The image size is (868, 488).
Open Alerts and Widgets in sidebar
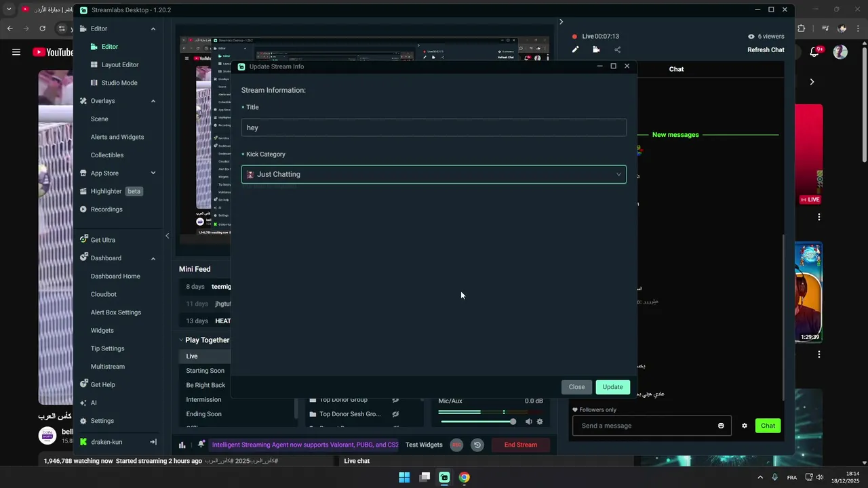point(117,137)
